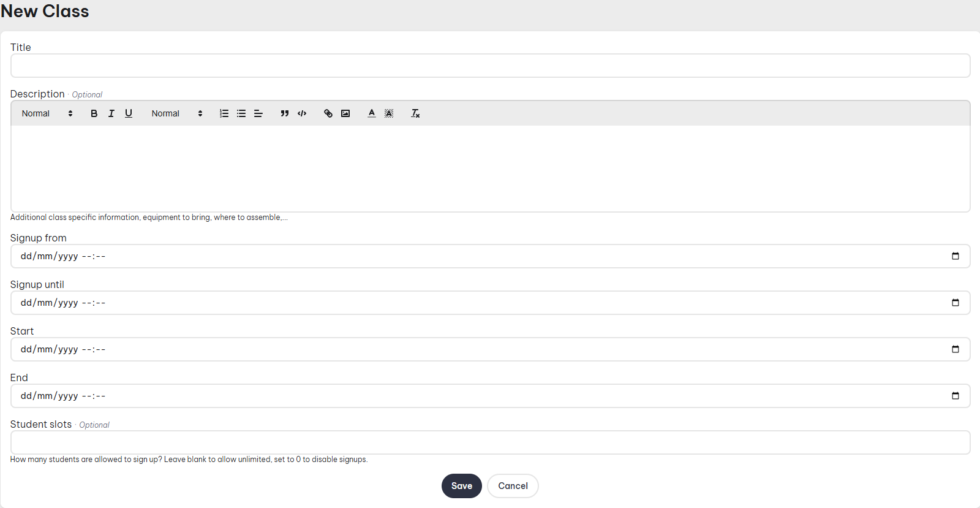Viewport: 980px width, 508px height.
Task: Save the new class
Action: click(x=461, y=486)
